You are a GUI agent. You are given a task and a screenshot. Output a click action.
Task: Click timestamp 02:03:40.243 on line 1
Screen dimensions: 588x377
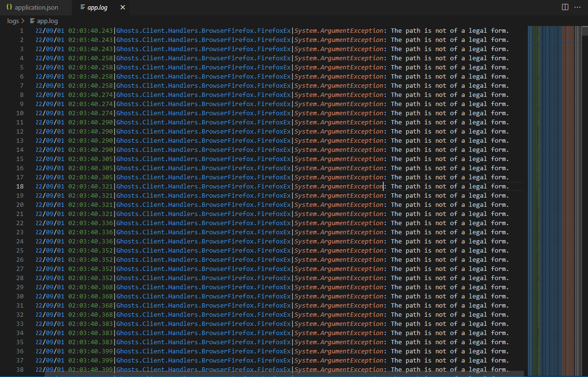[x=91, y=31]
